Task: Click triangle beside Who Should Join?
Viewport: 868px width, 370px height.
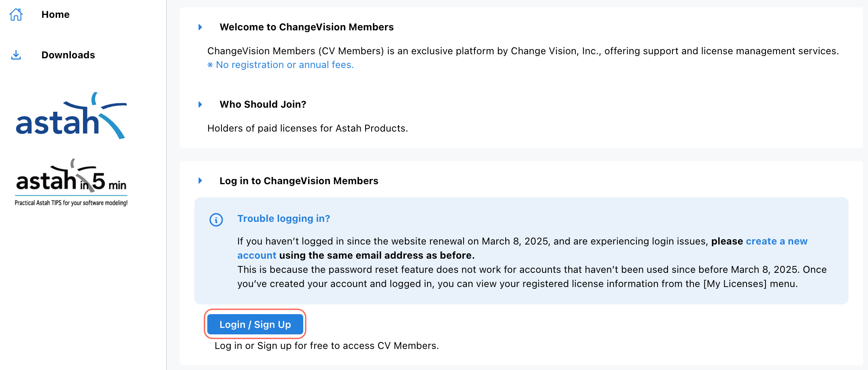Action: (200, 104)
